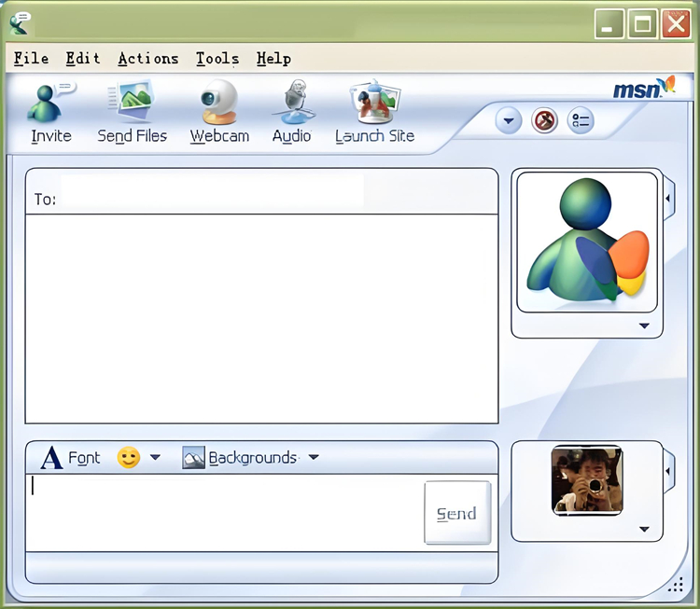
Task: Open the contact list options icon
Action: pyautogui.click(x=581, y=120)
